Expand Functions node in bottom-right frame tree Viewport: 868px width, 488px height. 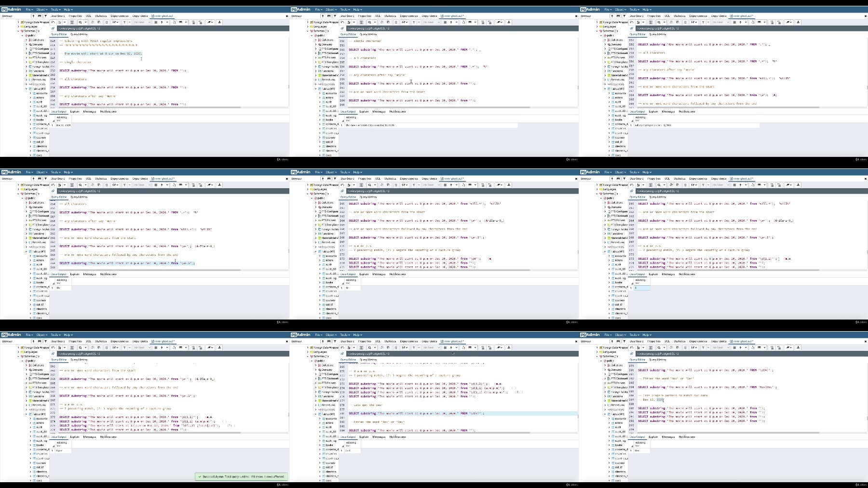605,396
